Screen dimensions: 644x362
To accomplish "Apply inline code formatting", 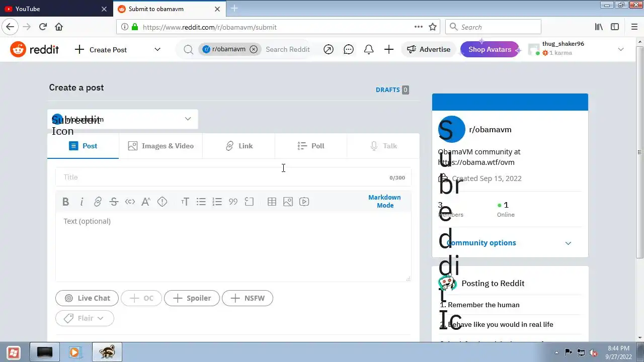I will click(x=130, y=202).
